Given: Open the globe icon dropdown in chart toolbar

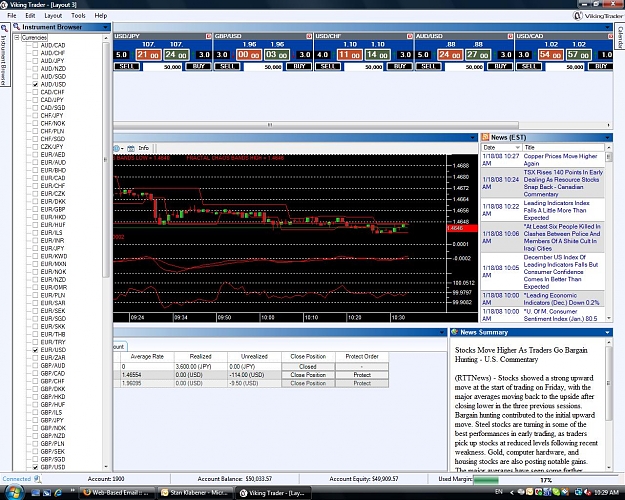Looking at the screenshot, I should coord(122,149).
